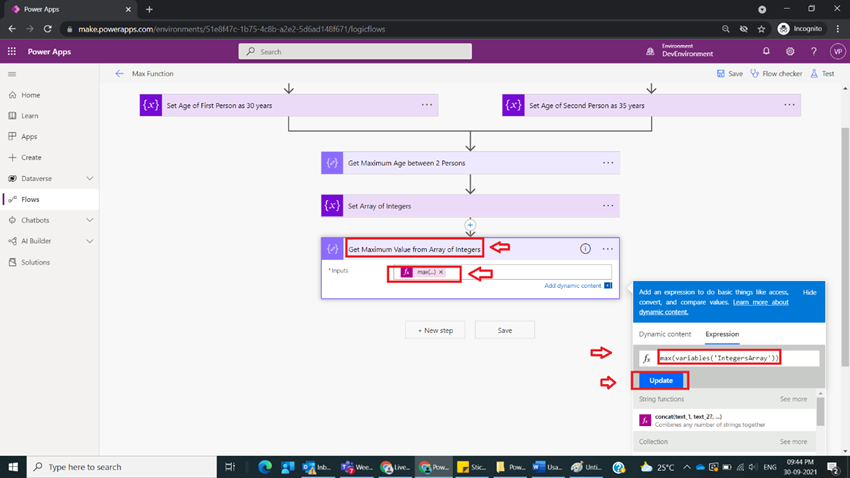Click the expression input with max(variables(...))
Image resolution: width=850 pixels, height=478 pixels.
(x=729, y=358)
